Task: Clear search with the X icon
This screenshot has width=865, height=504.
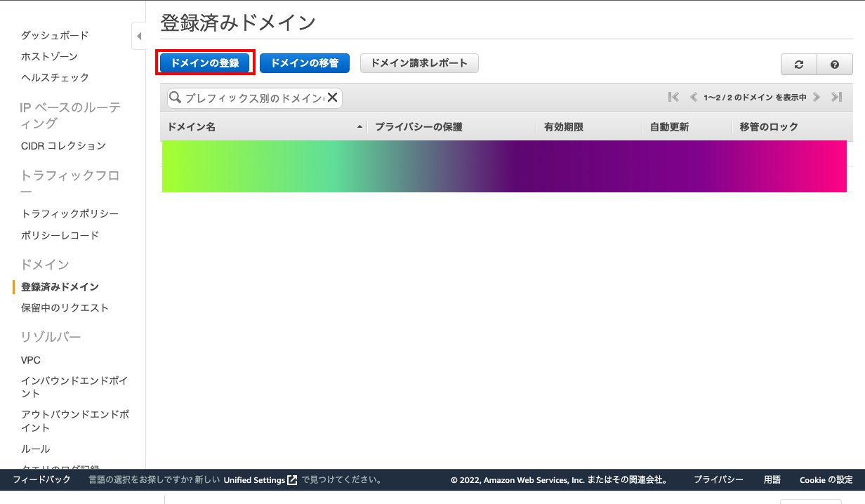Action: click(x=333, y=98)
